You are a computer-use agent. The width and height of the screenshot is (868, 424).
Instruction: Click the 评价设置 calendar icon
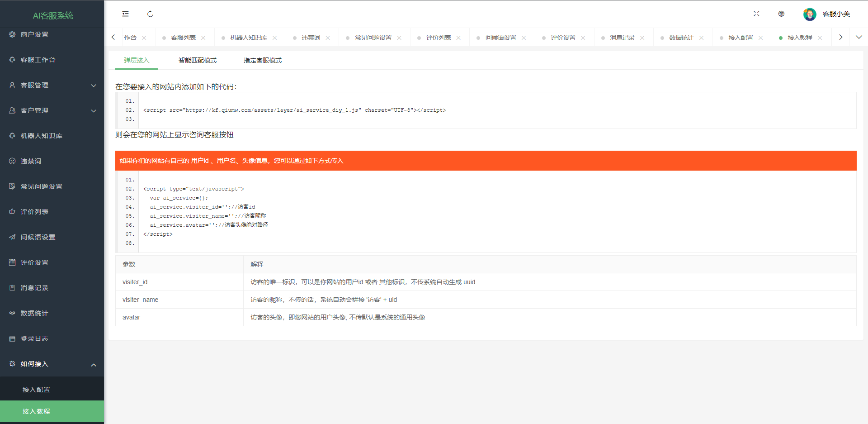tap(12, 262)
